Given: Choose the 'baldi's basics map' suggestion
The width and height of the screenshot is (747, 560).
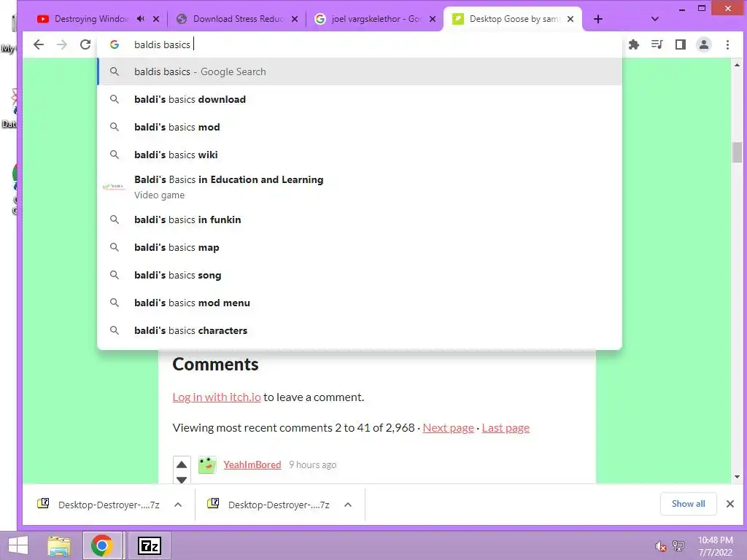Looking at the screenshot, I should click(x=360, y=247).
